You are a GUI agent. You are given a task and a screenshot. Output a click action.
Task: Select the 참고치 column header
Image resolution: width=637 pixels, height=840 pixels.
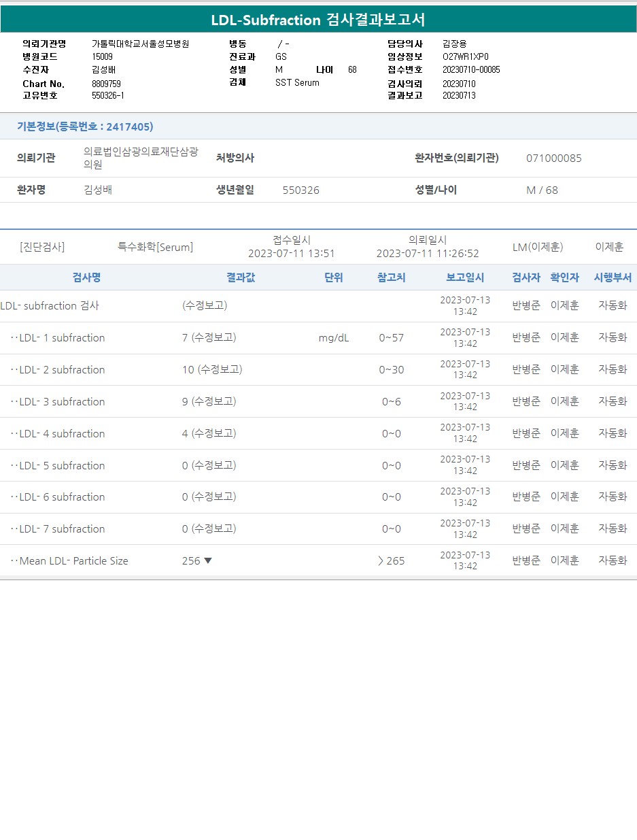click(391, 278)
